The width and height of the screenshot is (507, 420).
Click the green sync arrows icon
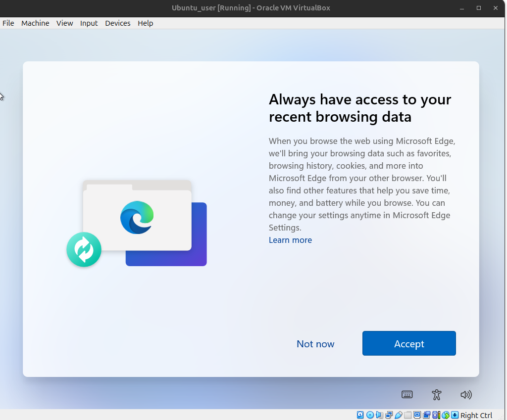tap(84, 249)
